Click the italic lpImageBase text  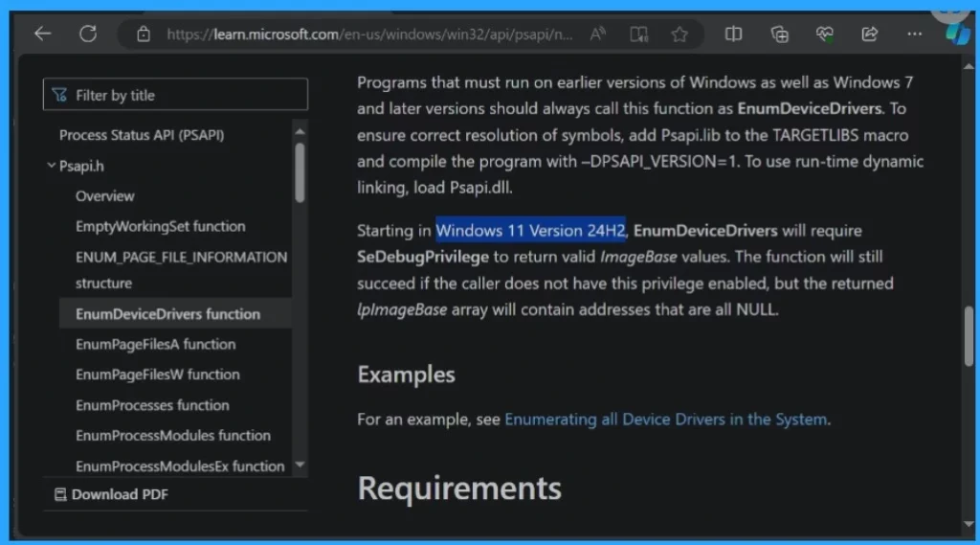tap(402, 309)
